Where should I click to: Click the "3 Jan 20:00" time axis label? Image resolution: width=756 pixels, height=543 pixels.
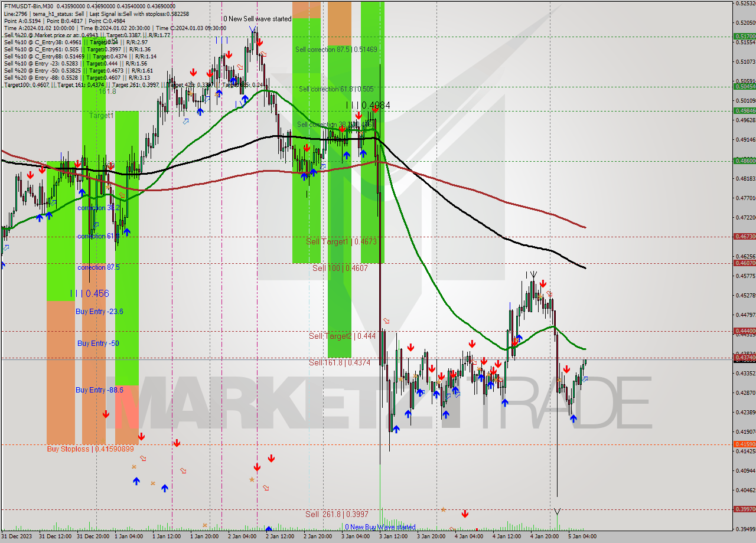[432, 537]
